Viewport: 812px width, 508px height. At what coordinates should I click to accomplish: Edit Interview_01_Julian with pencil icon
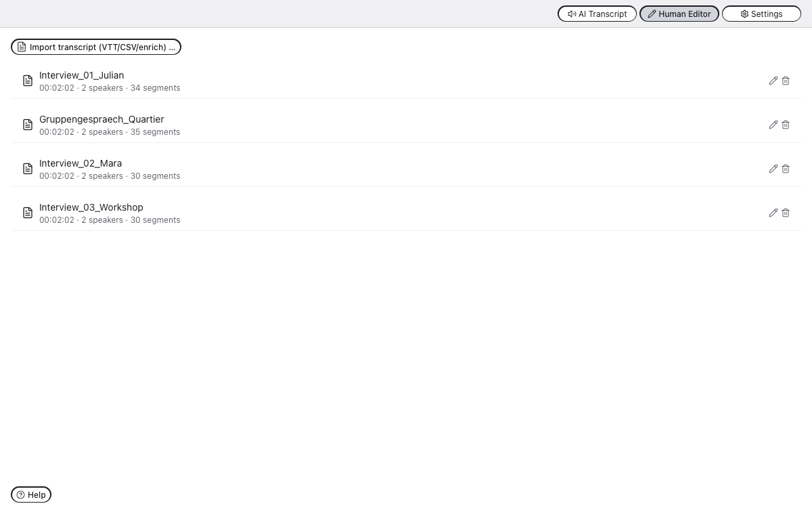(x=773, y=81)
